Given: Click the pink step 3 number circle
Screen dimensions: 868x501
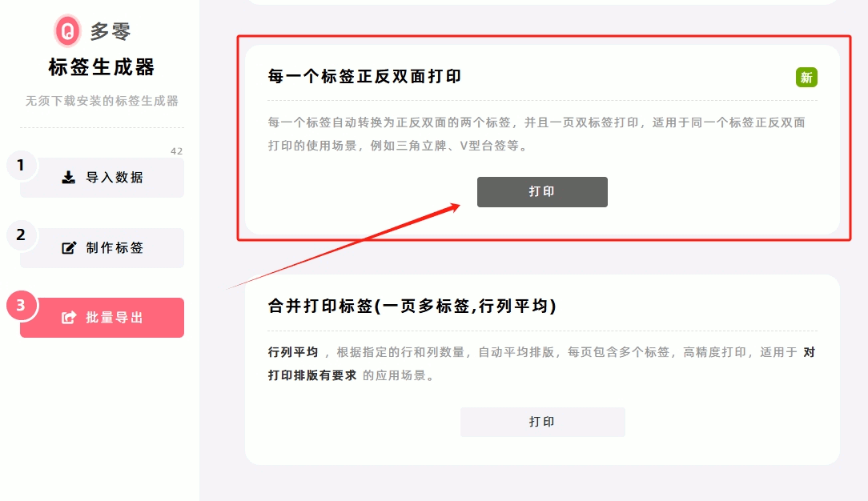Looking at the screenshot, I should pos(21,305).
